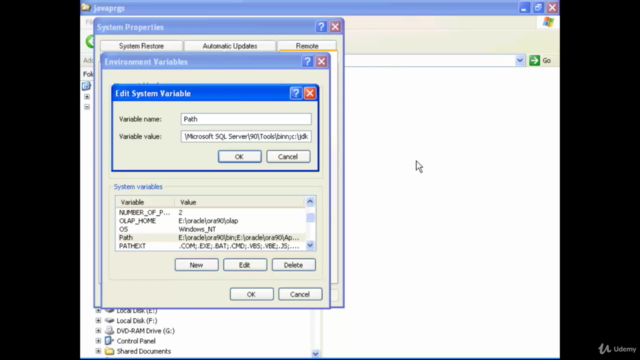This screenshot has width=640, height=360.
Task: Open help in System Properties dialog
Action: point(321,27)
